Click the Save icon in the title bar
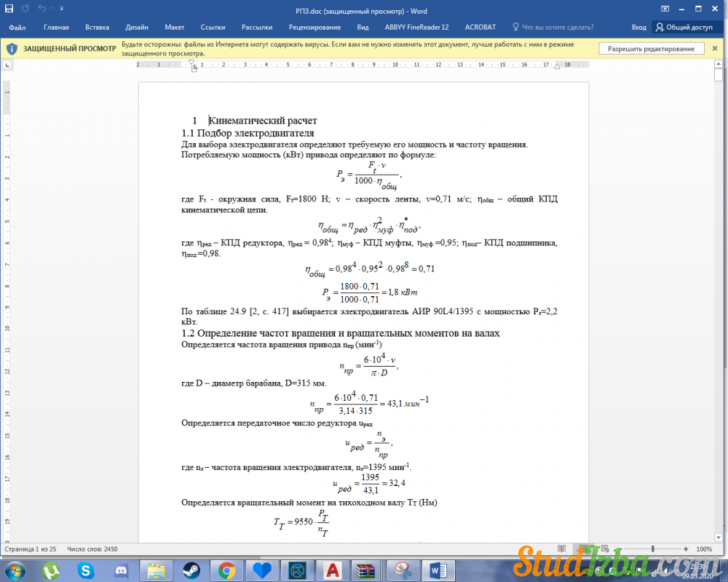 9,8
